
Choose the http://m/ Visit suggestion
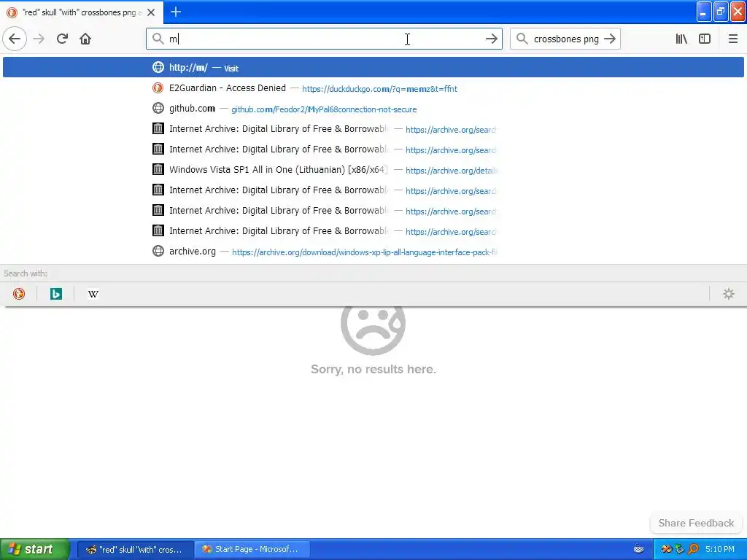pyautogui.click(x=373, y=67)
